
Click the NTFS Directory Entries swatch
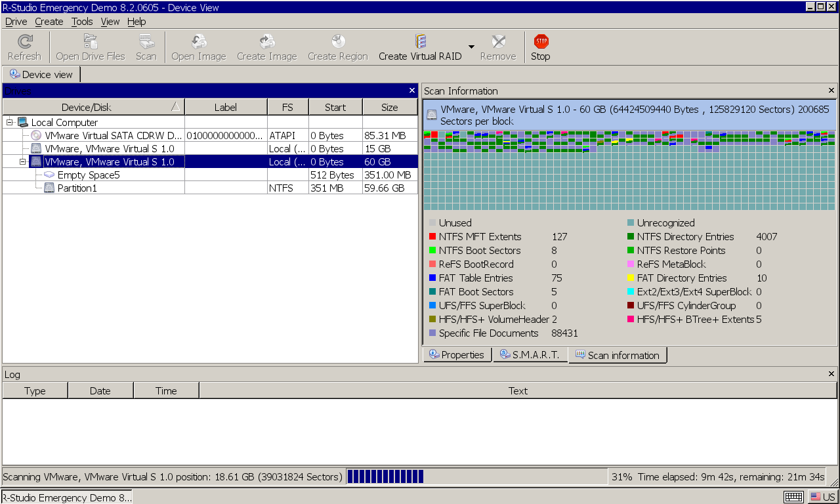click(631, 237)
